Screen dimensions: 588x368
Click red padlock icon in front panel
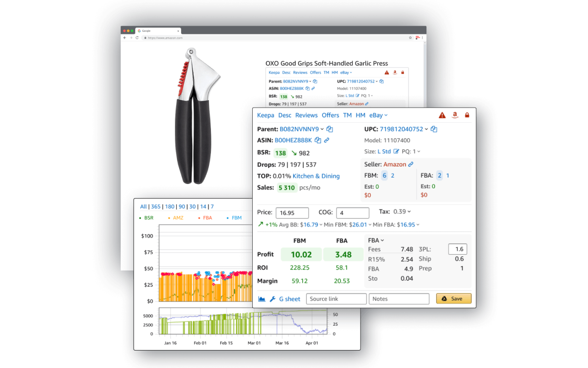467,115
